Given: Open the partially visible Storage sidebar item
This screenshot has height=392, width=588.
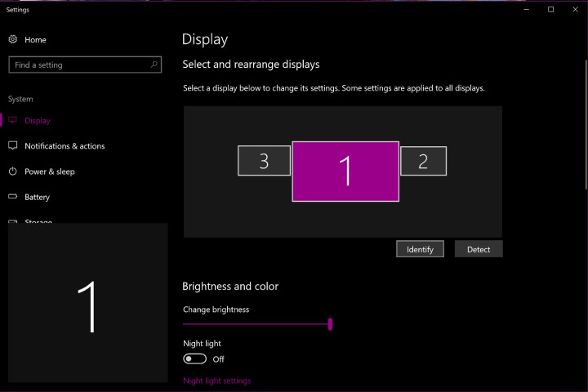Looking at the screenshot, I should (38, 220).
